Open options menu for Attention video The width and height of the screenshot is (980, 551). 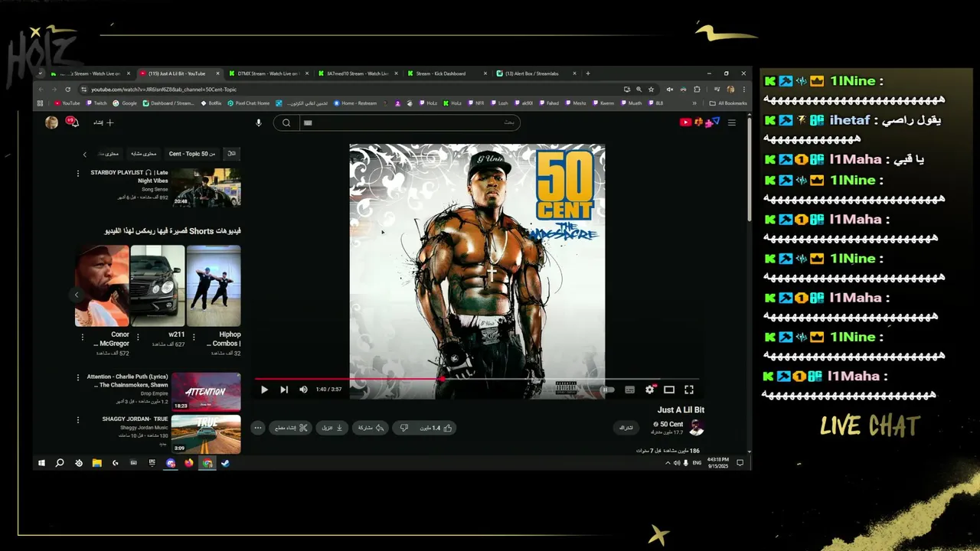pyautogui.click(x=77, y=377)
